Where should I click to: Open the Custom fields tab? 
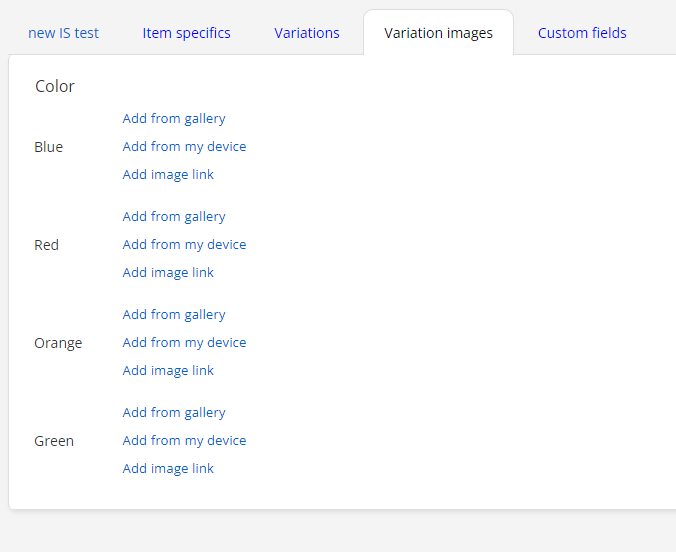coord(582,33)
